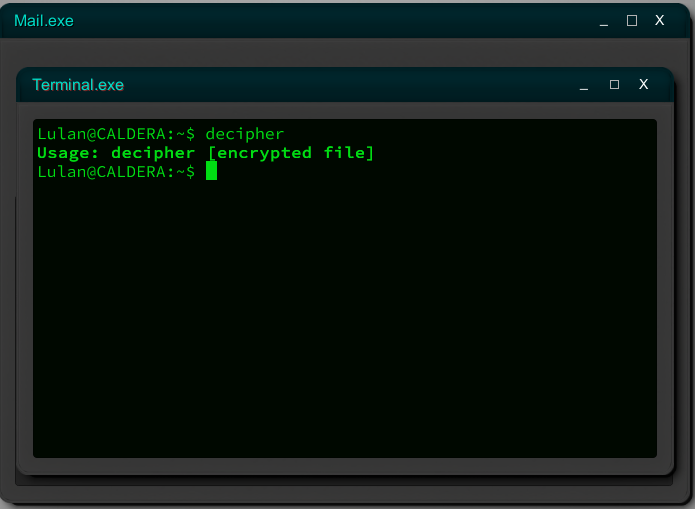
Task: Click the '[encrypted file]' usage hint
Action: 291,153
